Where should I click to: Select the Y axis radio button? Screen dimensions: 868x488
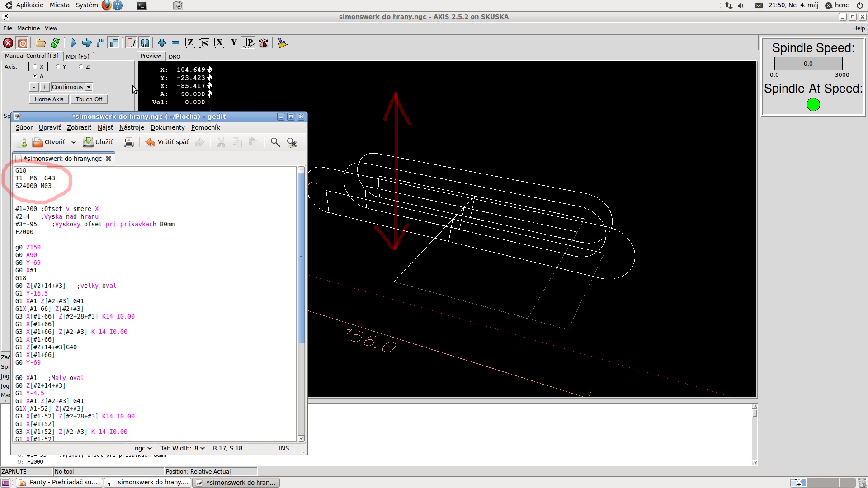point(58,66)
